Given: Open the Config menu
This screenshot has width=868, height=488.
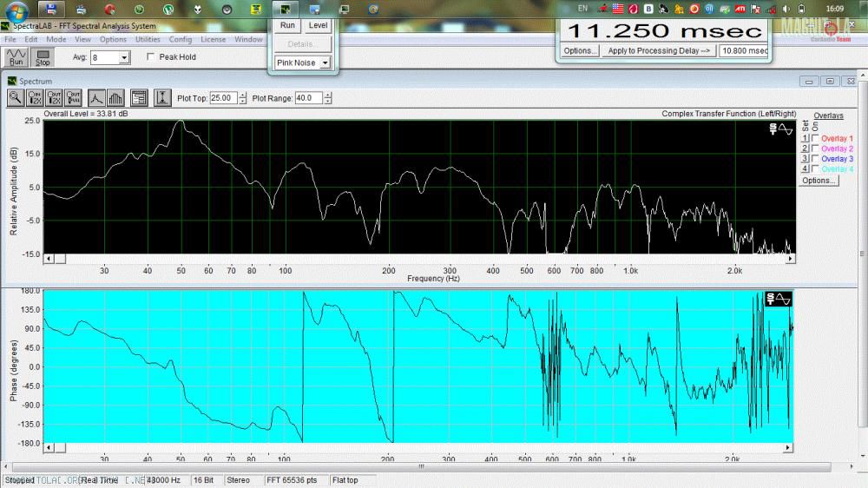Looking at the screenshot, I should click(x=181, y=39).
